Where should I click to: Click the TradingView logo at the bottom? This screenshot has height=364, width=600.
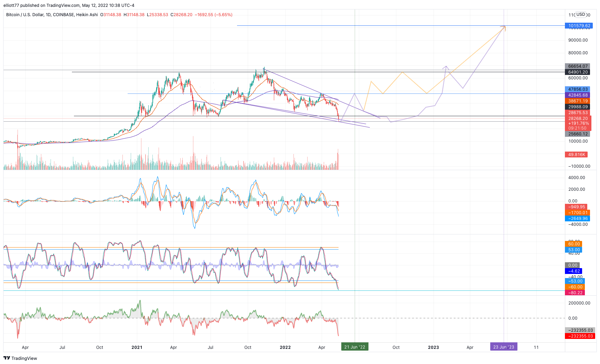[x=20, y=358]
